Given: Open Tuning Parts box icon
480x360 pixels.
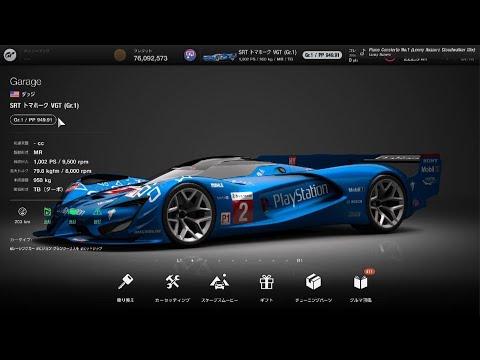Looking at the screenshot, I should point(313,282).
